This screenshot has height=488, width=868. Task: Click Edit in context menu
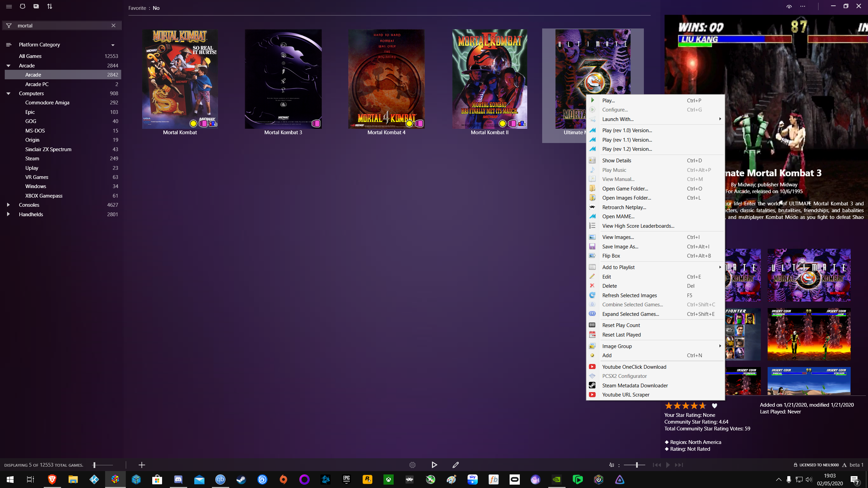pos(655,277)
